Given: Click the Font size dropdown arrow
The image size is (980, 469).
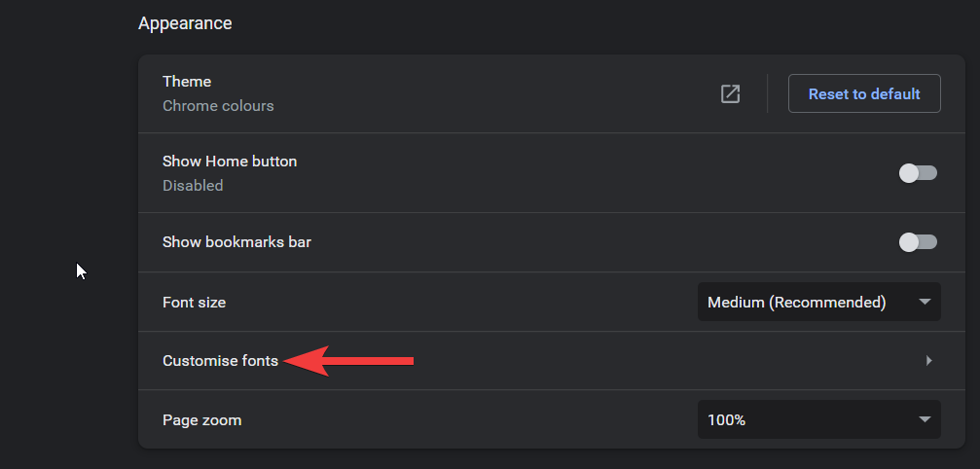Looking at the screenshot, I should click(x=925, y=303).
